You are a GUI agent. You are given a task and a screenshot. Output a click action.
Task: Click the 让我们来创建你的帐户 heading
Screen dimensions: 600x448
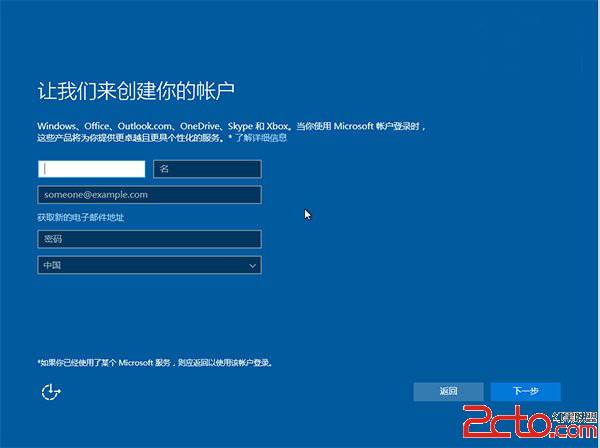click(x=136, y=91)
